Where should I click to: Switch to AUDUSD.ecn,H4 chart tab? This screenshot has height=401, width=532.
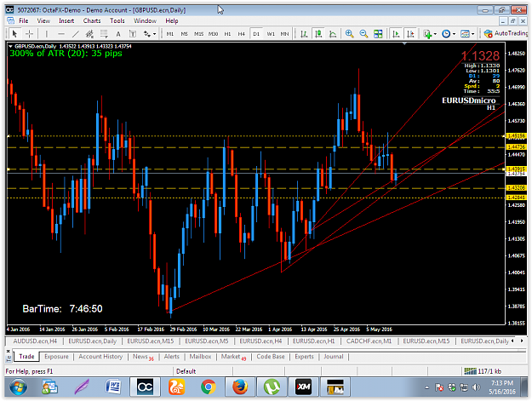35,341
